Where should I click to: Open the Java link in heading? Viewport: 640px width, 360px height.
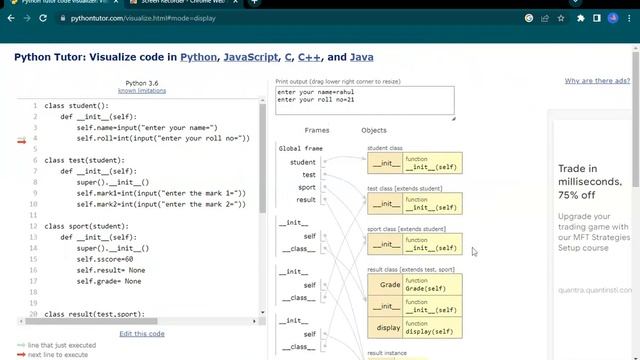click(x=362, y=57)
